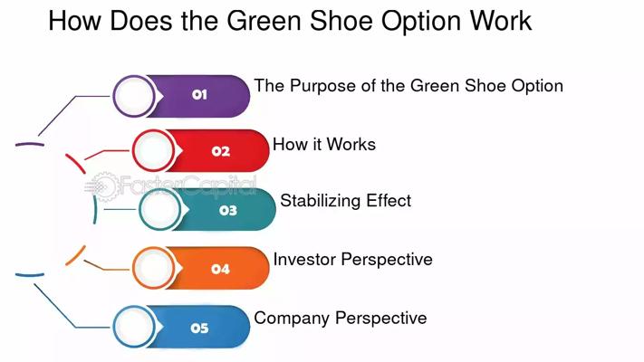Screen dimensions: 644x362
Task: Select the orange pill numbered 04
Action: coord(222,269)
